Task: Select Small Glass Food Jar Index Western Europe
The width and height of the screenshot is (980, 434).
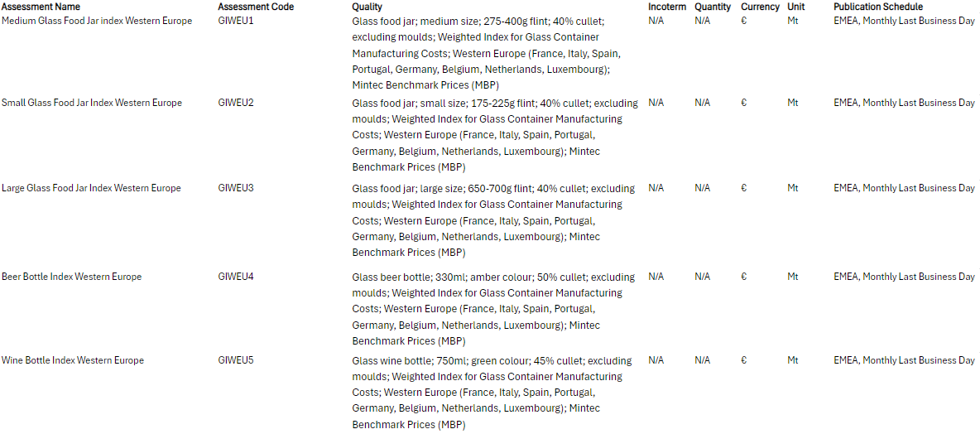Action: [92, 103]
